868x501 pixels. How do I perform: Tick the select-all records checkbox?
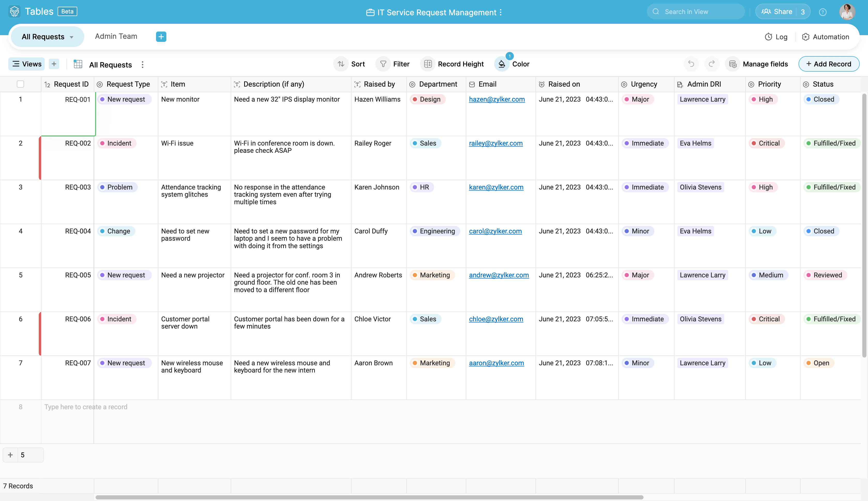pos(20,84)
